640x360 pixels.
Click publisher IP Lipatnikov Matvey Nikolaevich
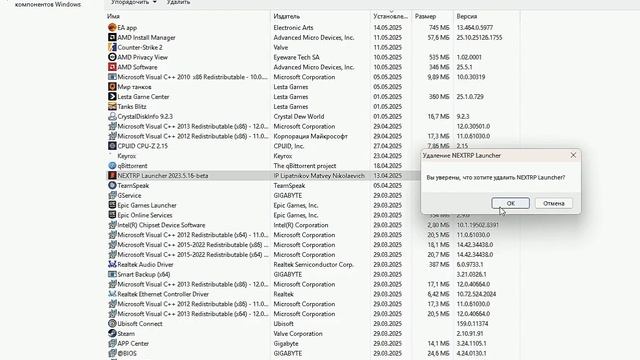click(319, 176)
